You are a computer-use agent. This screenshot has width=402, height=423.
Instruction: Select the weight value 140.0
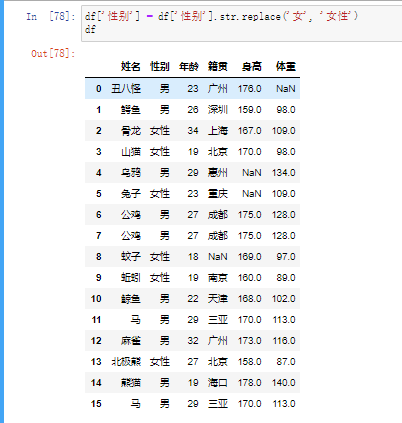coord(284,383)
